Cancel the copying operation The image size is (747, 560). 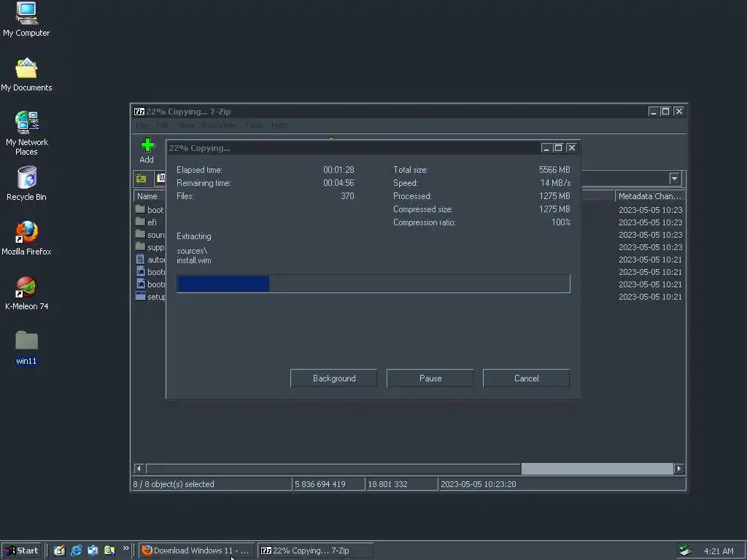coord(527,378)
